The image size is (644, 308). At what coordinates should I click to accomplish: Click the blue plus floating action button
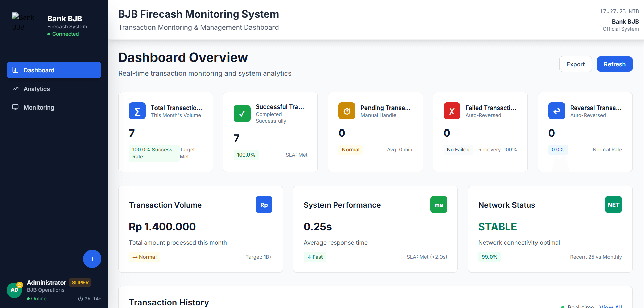coord(92,259)
